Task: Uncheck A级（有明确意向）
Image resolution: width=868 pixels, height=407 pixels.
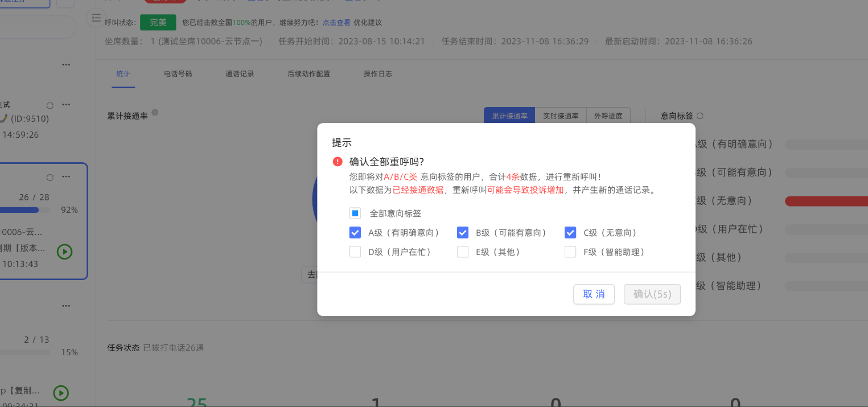Action: point(355,233)
